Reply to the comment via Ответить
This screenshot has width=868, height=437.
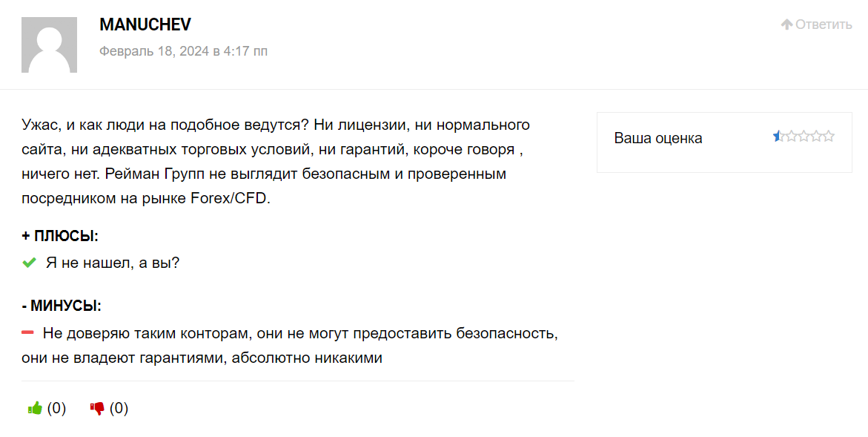824,24
